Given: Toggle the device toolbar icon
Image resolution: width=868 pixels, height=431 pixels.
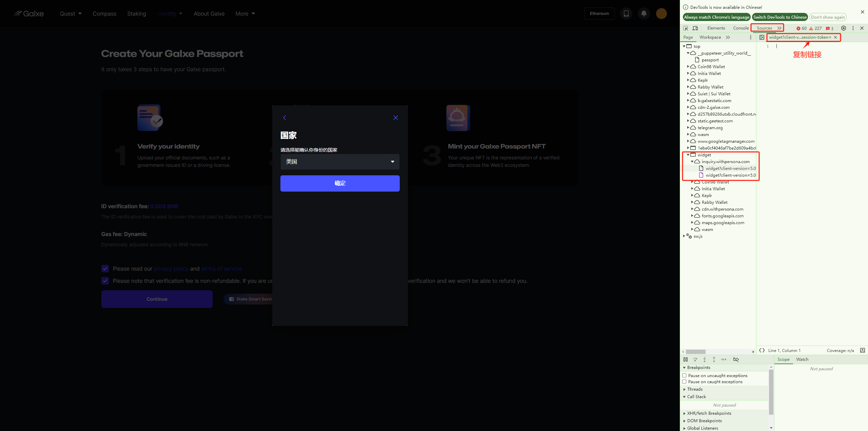Looking at the screenshot, I should pyautogui.click(x=695, y=28).
